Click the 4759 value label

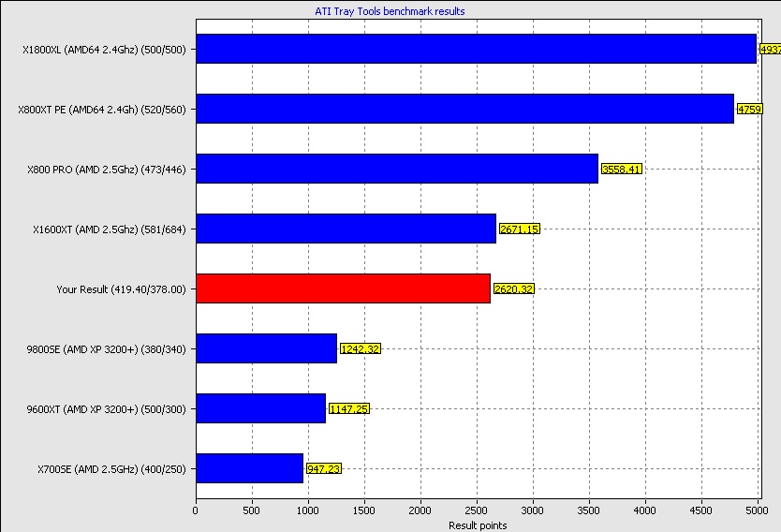point(749,109)
